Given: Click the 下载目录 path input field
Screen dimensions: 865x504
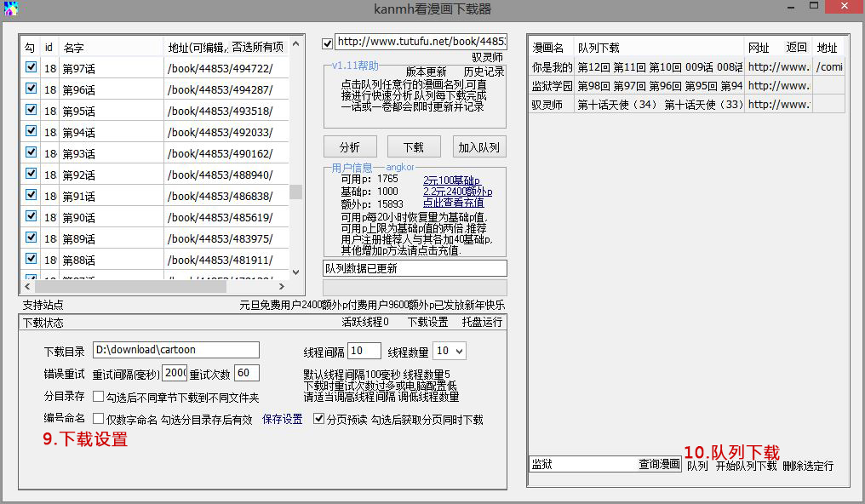Looking at the screenshot, I should (176, 350).
